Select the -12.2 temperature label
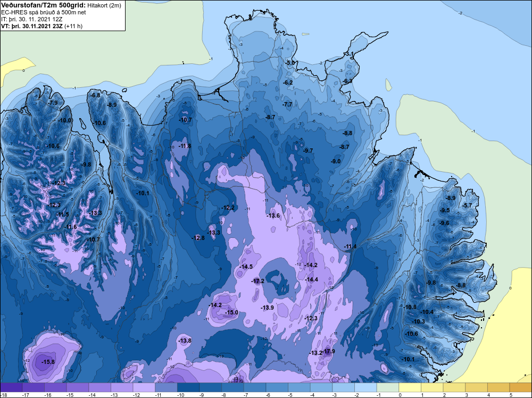The width and height of the screenshot is (532, 398). [228, 208]
